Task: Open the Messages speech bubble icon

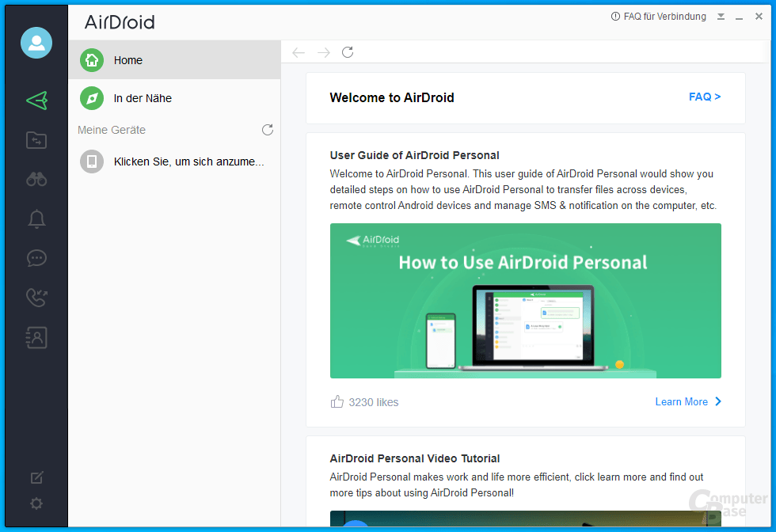Action: [36, 258]
